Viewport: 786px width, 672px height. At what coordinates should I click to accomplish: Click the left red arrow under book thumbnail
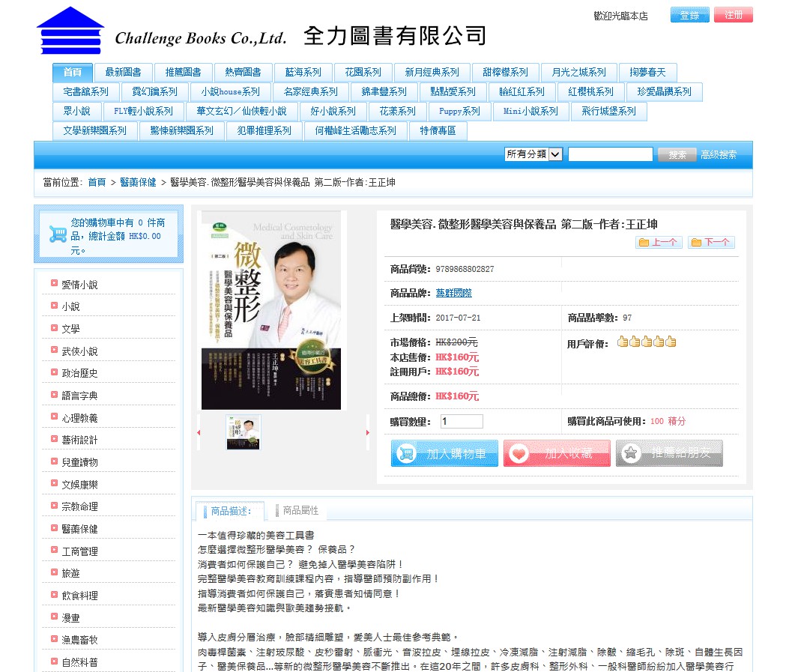coord(199,432)
